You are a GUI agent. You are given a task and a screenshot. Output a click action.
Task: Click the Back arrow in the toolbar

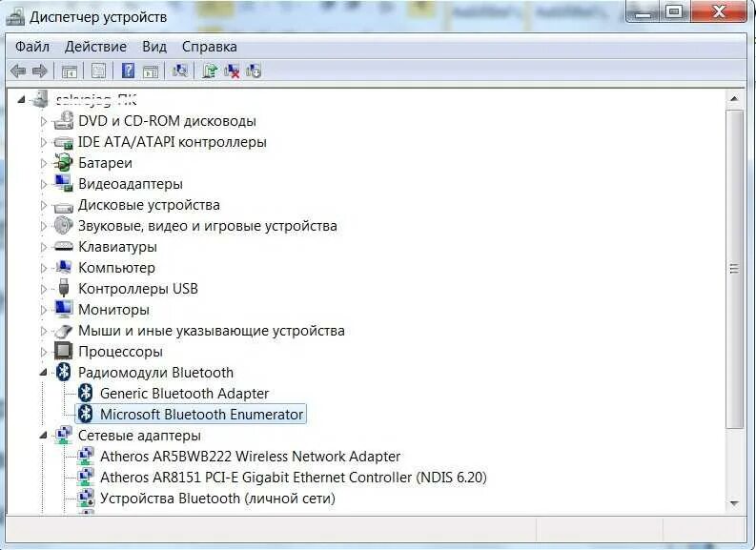[x=18, y=71]
